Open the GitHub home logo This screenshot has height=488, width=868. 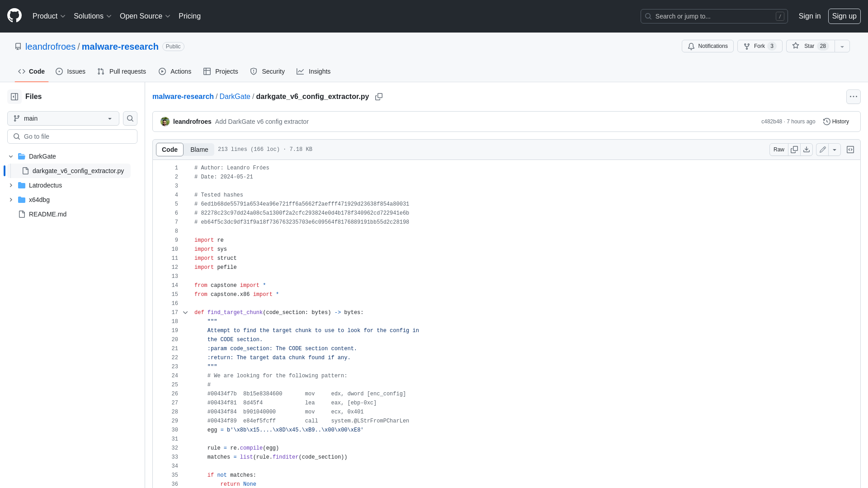[14, 16]
